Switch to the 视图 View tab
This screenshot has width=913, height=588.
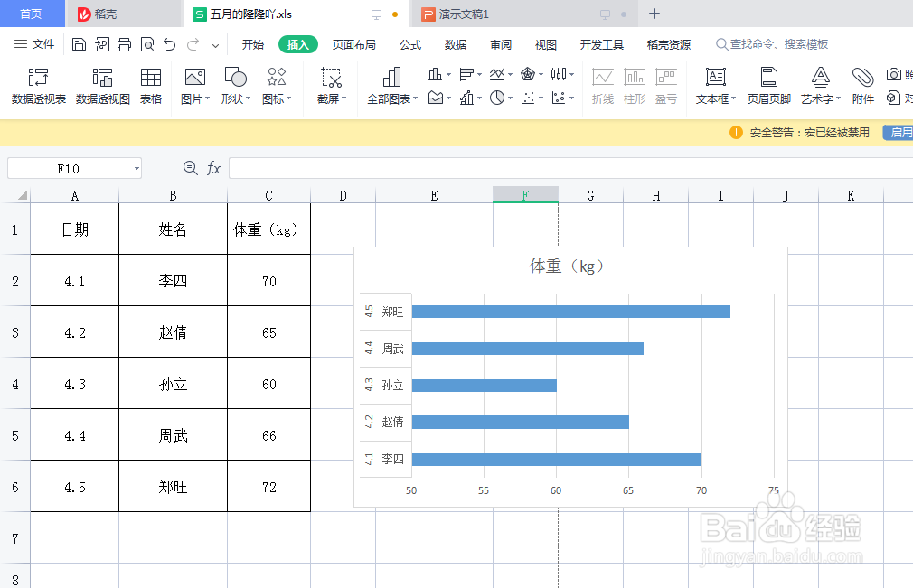click(x=546, y=45)
